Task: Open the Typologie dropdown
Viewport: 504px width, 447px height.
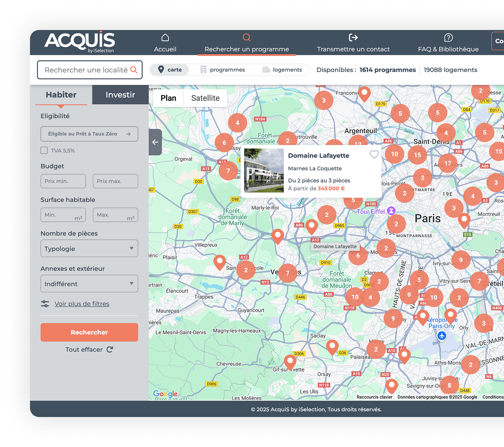Action: pos(89,249)
